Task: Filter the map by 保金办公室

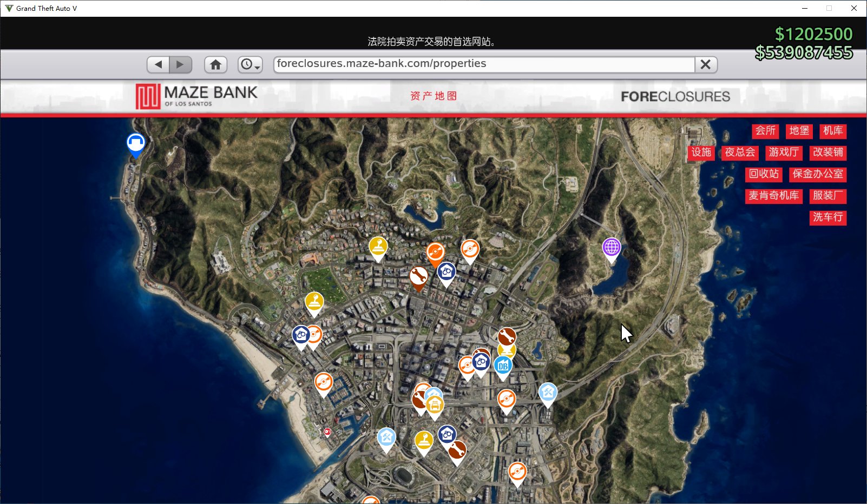Action: pos(818,174)
